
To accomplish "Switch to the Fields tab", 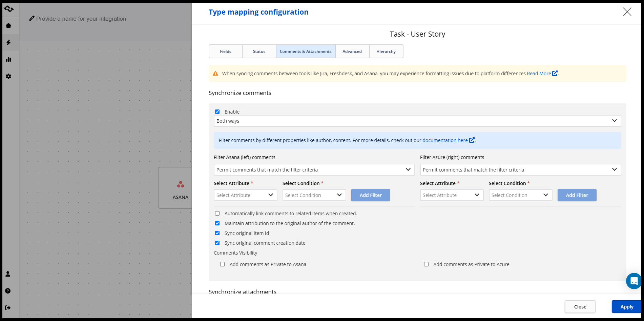I will coord(226,52).
